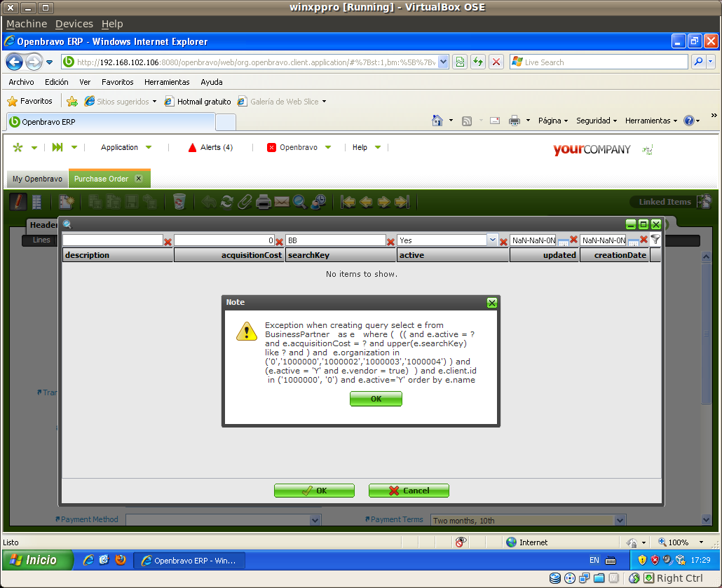Click the funnel filter icon in the selector grid
The image size is (722, 588).
point(655,240)
